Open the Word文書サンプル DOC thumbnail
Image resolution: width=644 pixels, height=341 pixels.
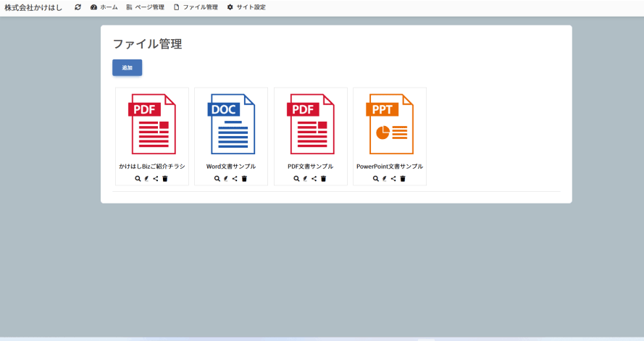pyautogui.click(x=231, y=124)
